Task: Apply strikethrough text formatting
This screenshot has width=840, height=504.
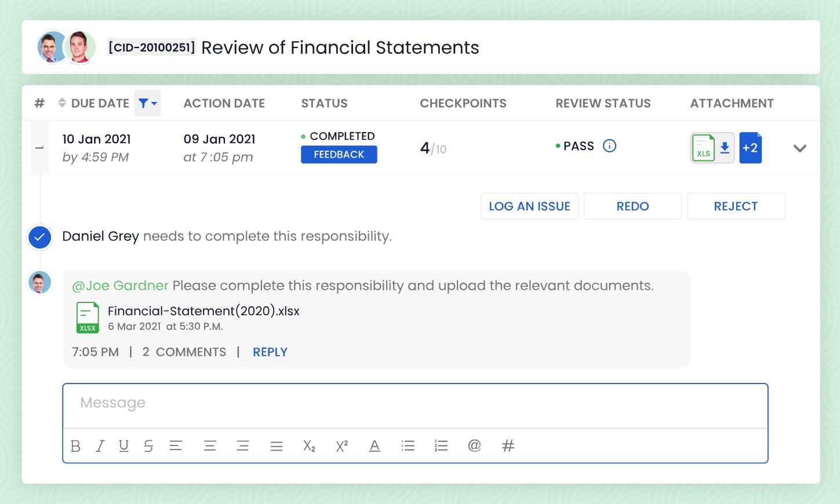Action: (x=148, y=446)
